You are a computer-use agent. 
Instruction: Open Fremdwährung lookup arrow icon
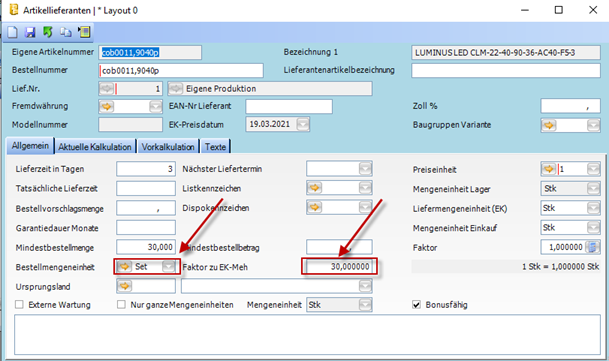pyautogui.click(x=106, y=106)
